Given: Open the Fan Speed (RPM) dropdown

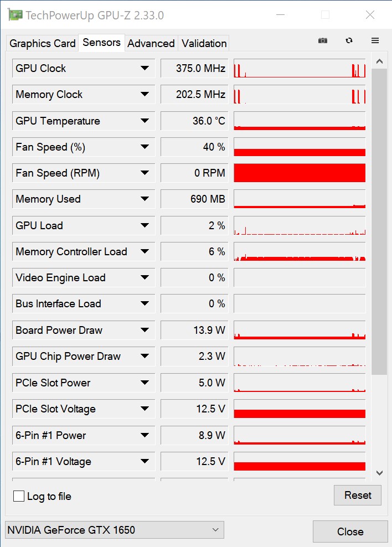Looking at the screenshot, I should (145, 173).
